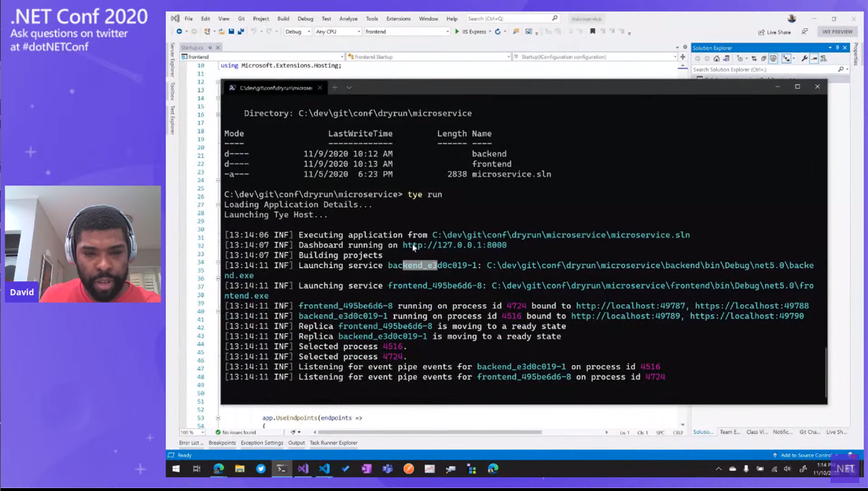
Task: Open the frontend startup project dropdown
Action: click(407, 32)
